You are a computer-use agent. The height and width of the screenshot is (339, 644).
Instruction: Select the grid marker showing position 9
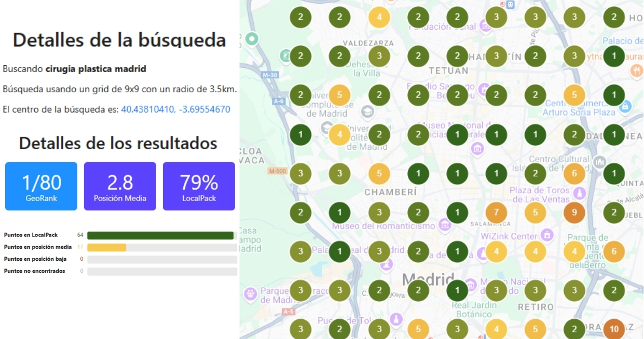coord(574,213)
